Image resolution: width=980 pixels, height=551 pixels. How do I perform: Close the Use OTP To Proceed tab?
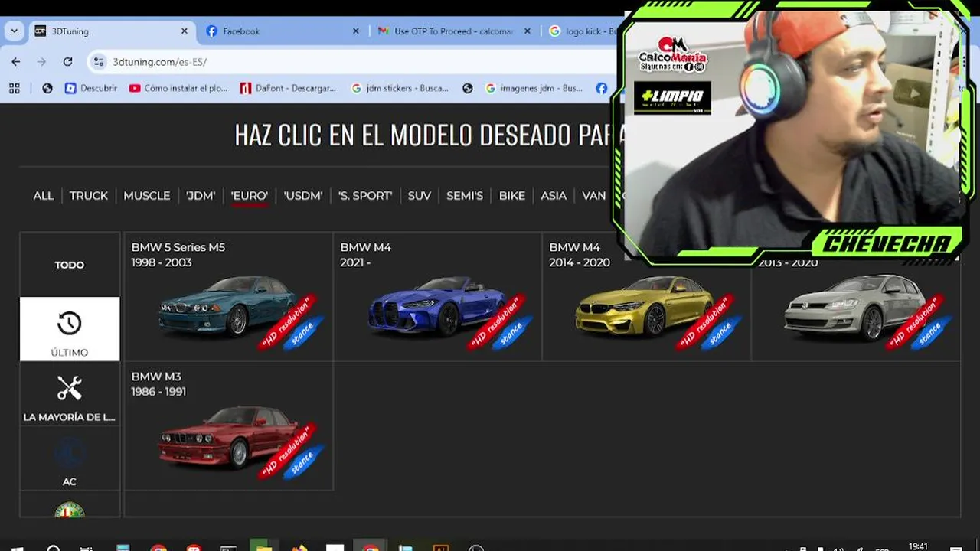click(x=527, y=31)
